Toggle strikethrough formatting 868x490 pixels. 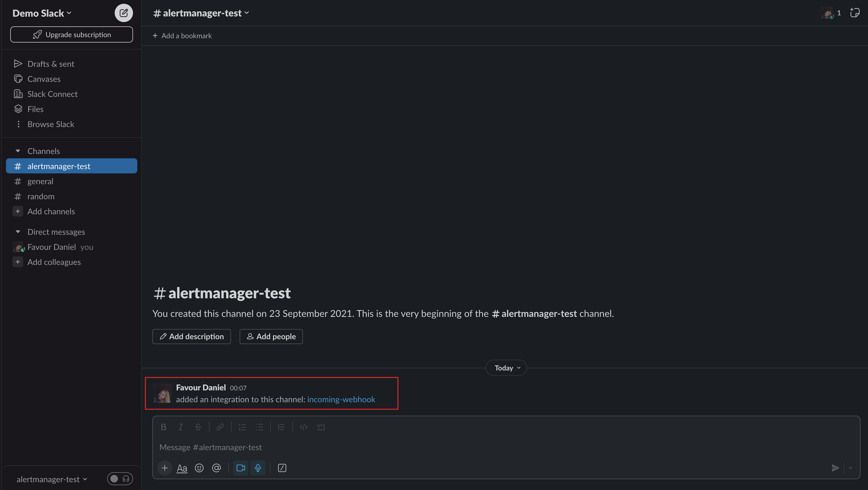tap(198, 427)
